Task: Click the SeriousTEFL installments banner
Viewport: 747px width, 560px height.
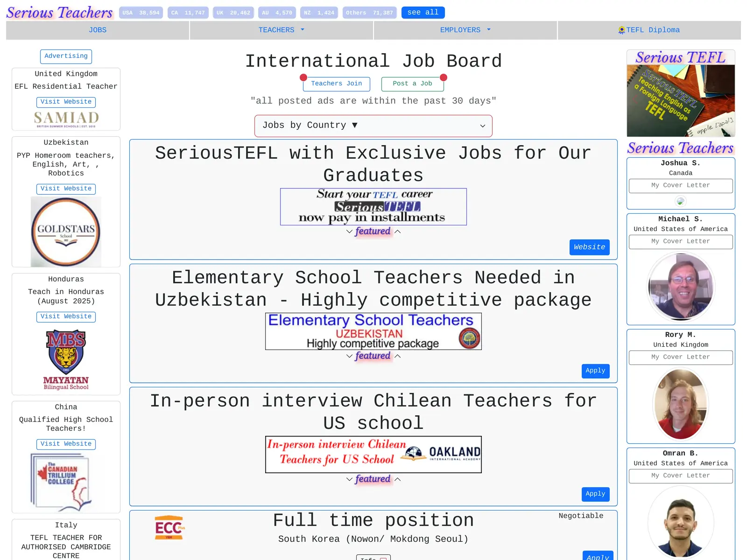Action: 373,207
